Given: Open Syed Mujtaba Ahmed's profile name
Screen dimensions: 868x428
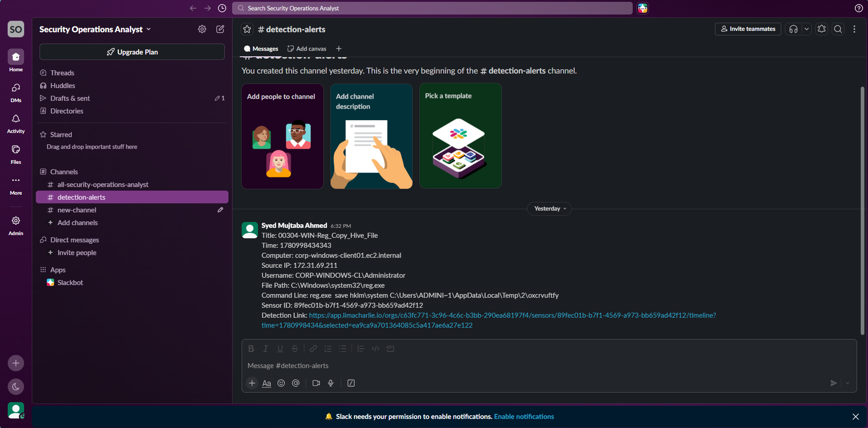Looking at the screenshot, I should tap(294, 226).
